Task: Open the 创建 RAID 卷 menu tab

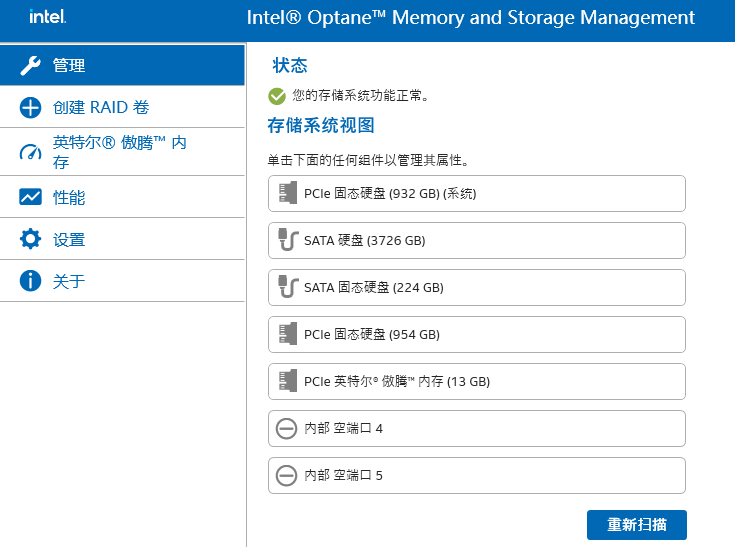Action: point(101,108)
